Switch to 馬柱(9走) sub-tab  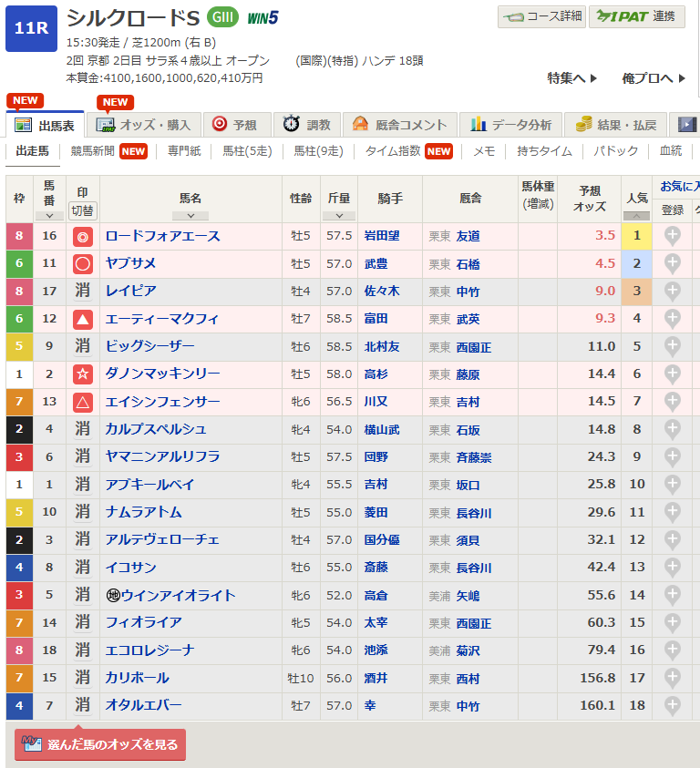point(319,151)
